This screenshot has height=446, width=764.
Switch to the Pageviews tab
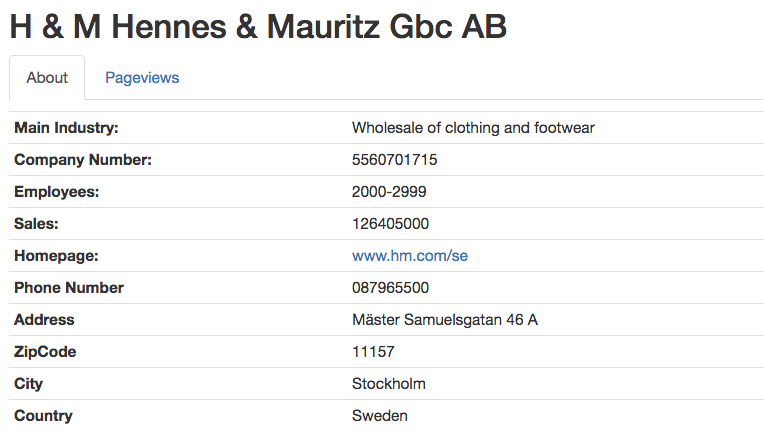point(142,77)
